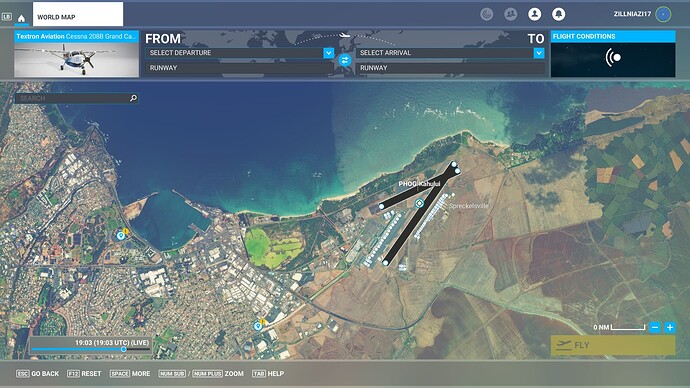Switch to the World Map tab
The height and width of the screenshot is (388, 690).
tap(78, 14)
